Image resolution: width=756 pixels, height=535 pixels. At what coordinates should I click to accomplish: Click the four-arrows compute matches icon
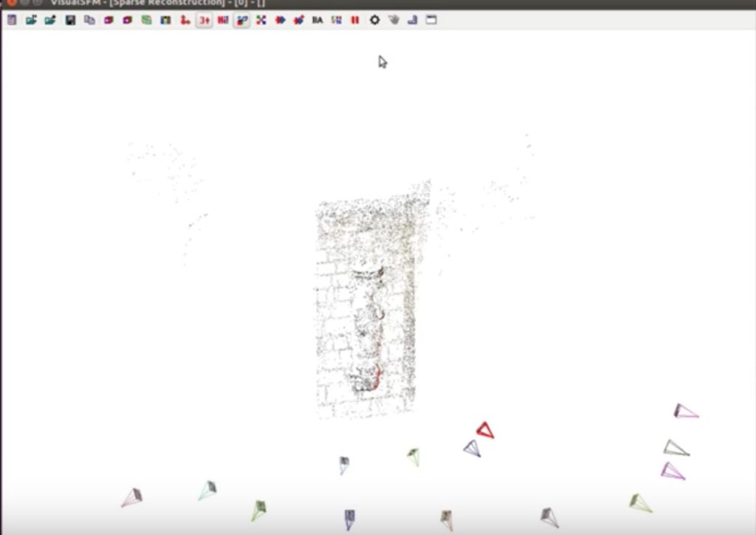261,20
